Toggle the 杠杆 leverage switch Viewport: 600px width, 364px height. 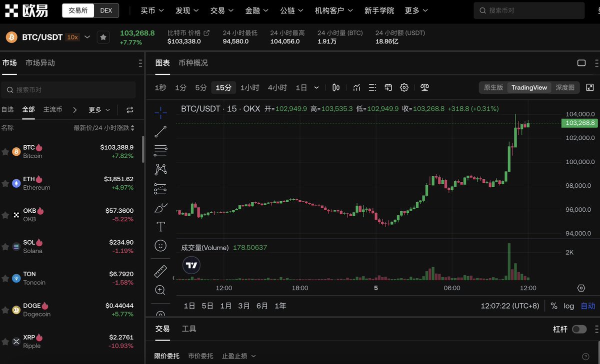(579, 329)
